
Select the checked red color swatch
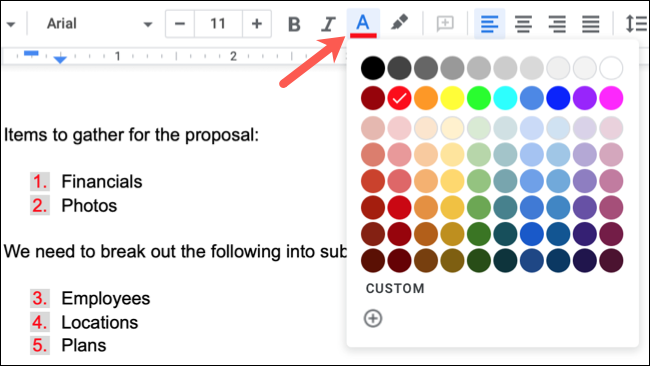point(399,98)
